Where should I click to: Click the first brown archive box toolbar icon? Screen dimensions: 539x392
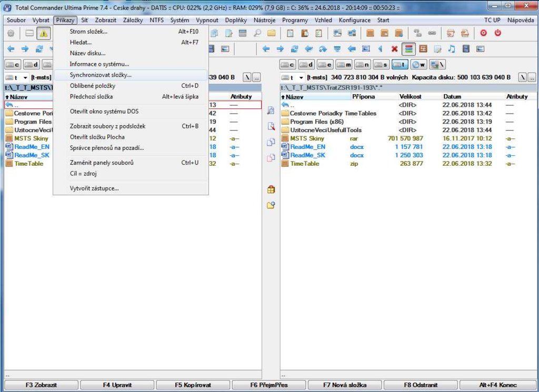pos(370,33)
